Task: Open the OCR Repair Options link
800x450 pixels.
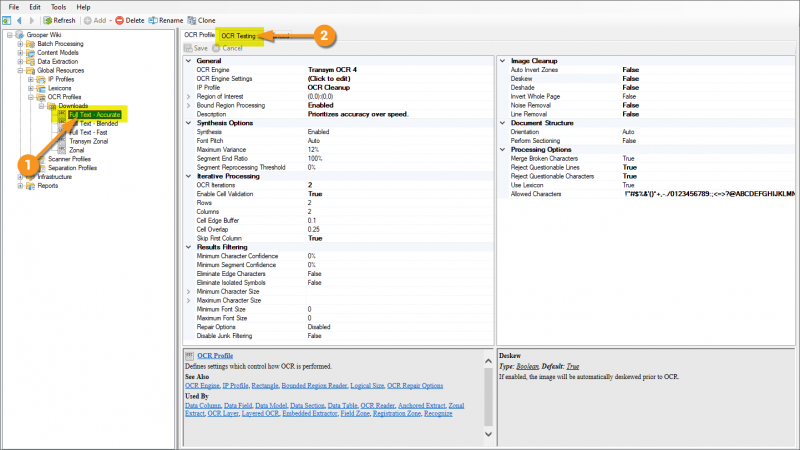Action: [x=415, y=386]
